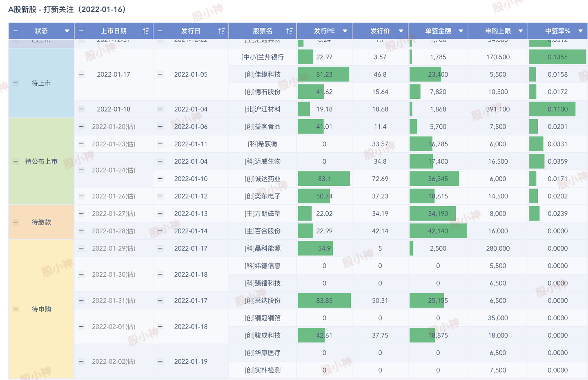588x380 pixels.
Task: Collapse all via minus in 发行日 header
Action: tap(160, 31)
